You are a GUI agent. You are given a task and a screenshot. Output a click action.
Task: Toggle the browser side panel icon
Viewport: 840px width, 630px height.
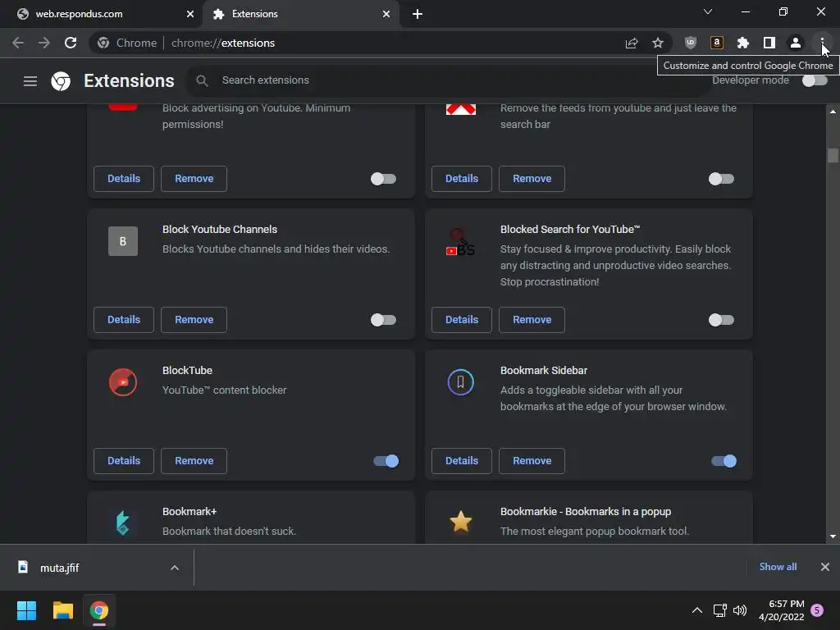(769, 43)
